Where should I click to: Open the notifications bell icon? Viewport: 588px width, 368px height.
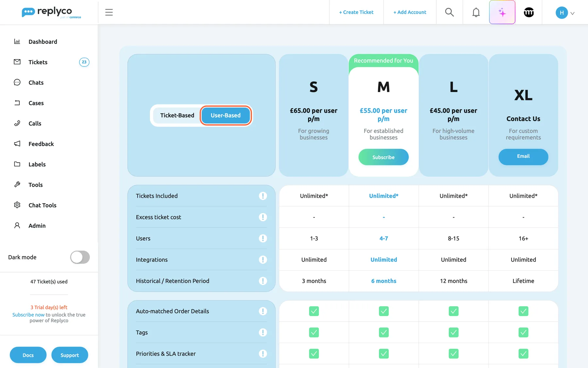[x=476, y=12]
